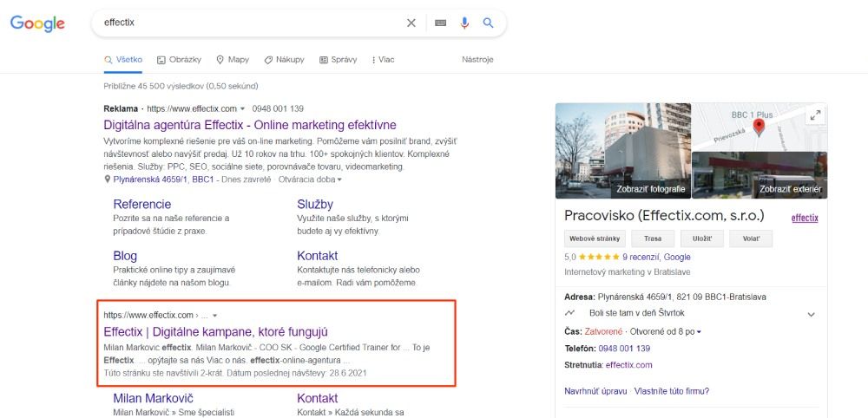This screenshot has width=868, height=418.
Task: Switch to the Obrázky tab
Action: click(x=180, y=60)
